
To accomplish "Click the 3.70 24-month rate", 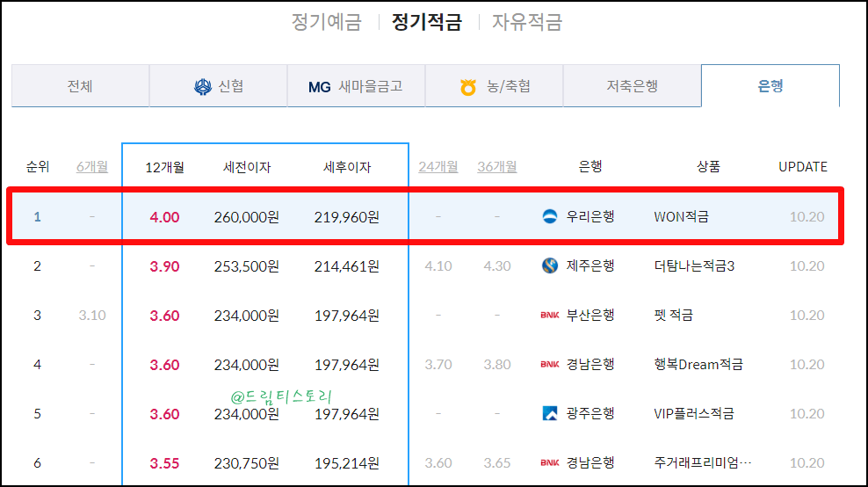I will click(x=438, y=365).
